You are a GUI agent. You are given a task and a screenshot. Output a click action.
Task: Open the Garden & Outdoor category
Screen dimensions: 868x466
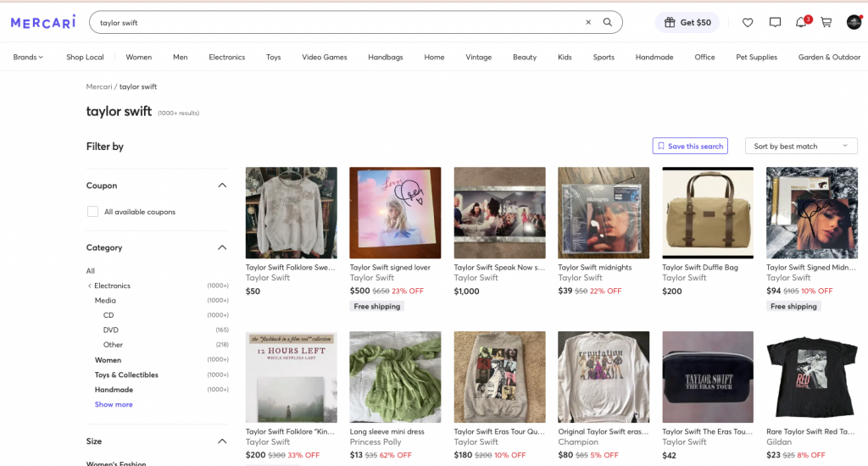point(829,57)
